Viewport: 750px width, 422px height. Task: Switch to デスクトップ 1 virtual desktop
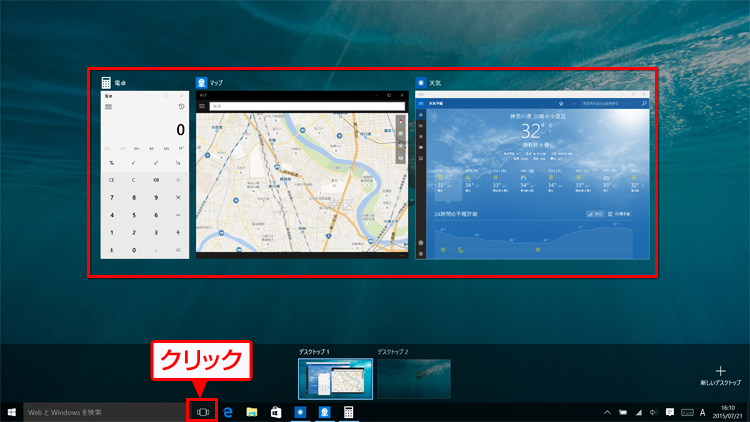click(334, 379)
